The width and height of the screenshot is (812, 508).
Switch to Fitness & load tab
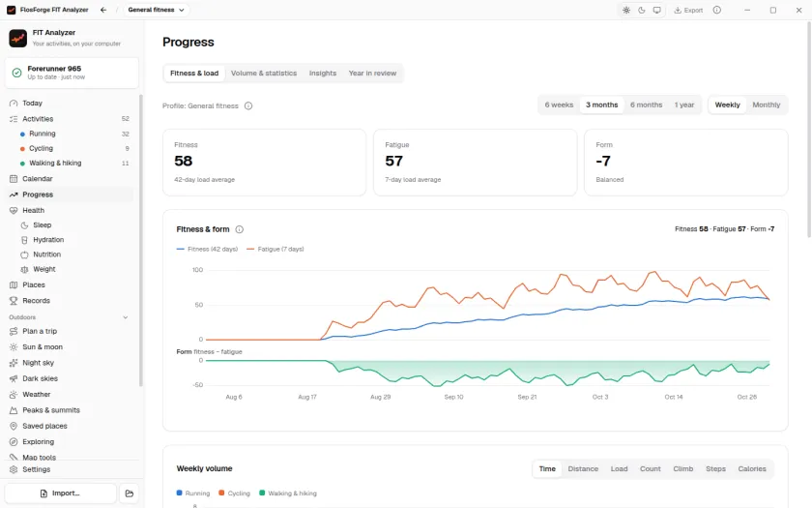click(194, 74)
